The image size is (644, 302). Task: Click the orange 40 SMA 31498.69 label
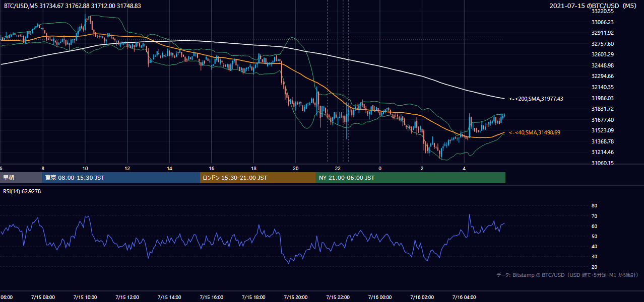tap(535, 132)
